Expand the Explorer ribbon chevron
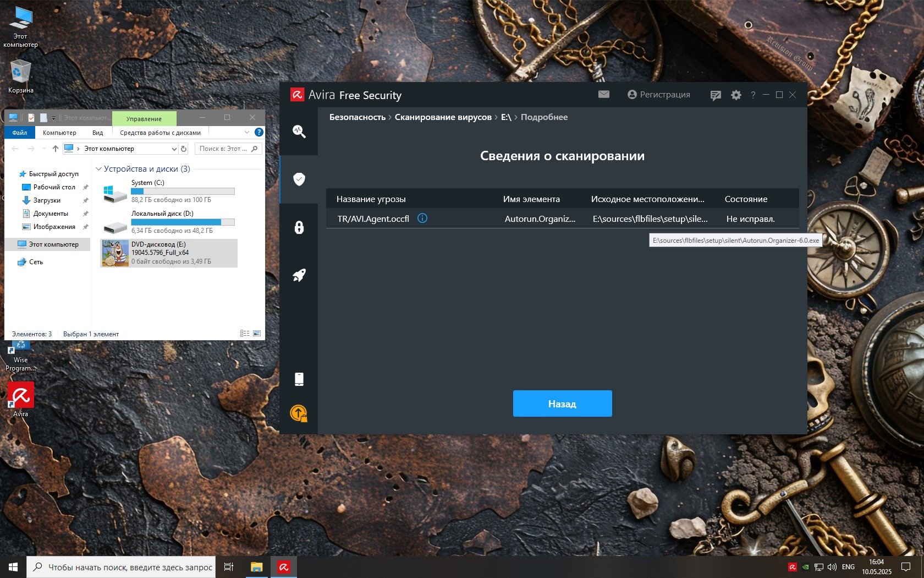Image resolution: width=924 pixels, height=578 pixels. point(247,133)
